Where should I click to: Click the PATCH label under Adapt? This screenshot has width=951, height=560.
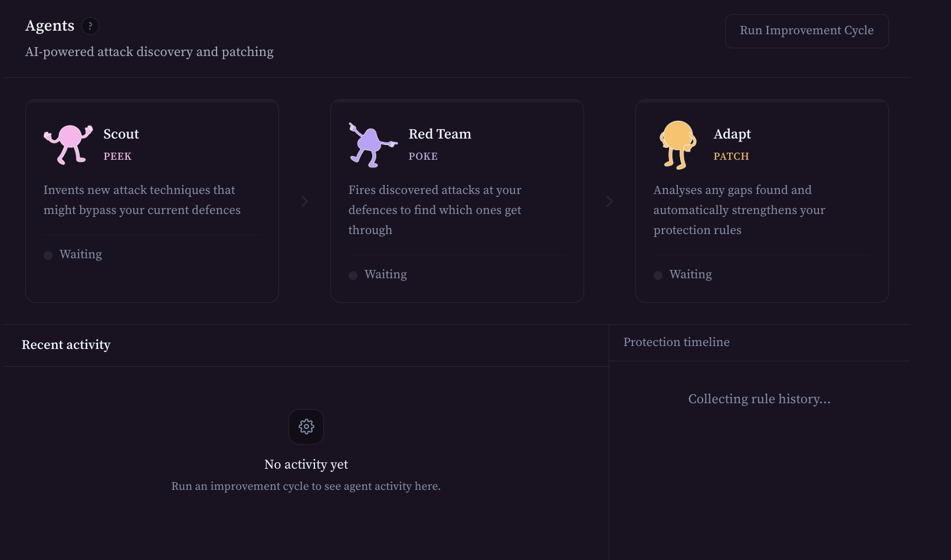(x=731, y=156)
